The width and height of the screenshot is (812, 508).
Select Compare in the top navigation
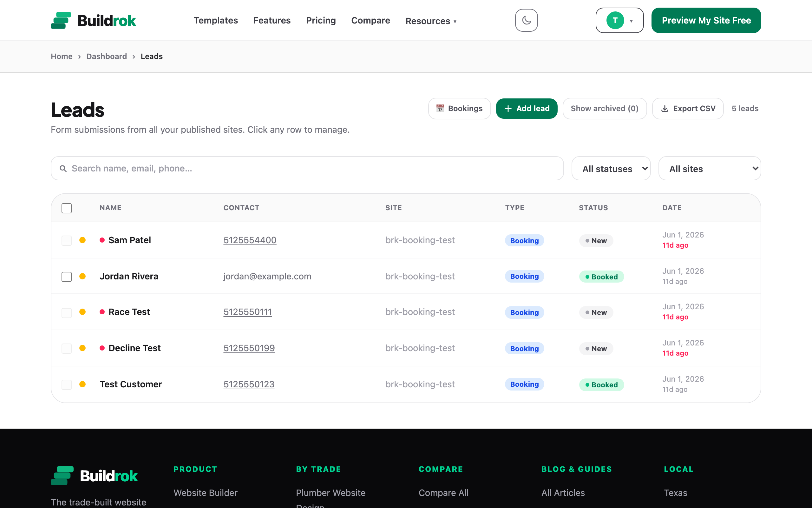pyautogui.click(x=370, y=21)
